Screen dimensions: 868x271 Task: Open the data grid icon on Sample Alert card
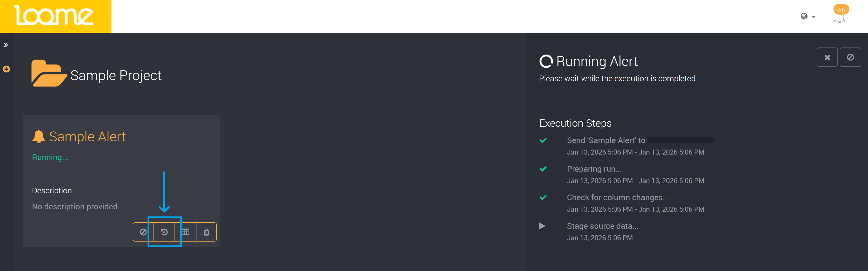(x=186, y=232)
